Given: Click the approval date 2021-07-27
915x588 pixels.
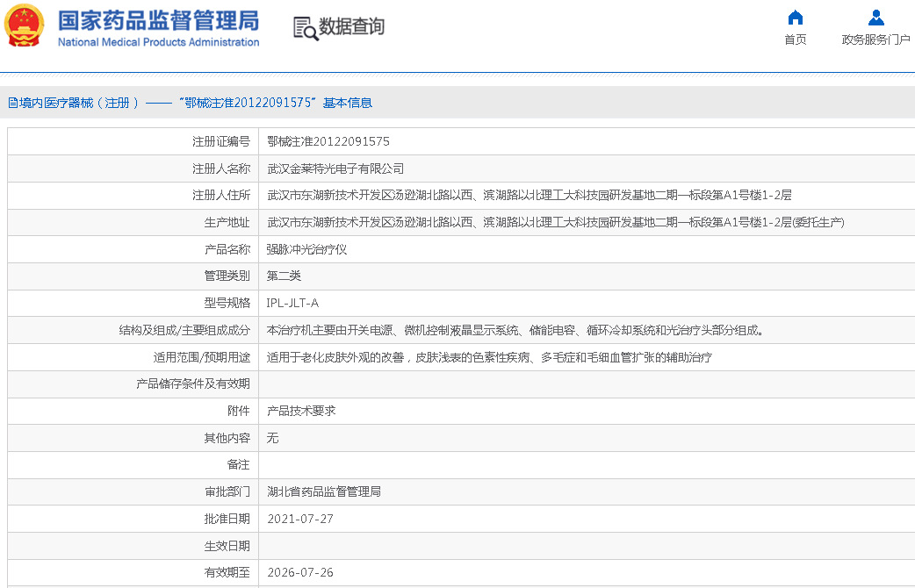Looking at the screenshot, I should (x=300, y=519).
